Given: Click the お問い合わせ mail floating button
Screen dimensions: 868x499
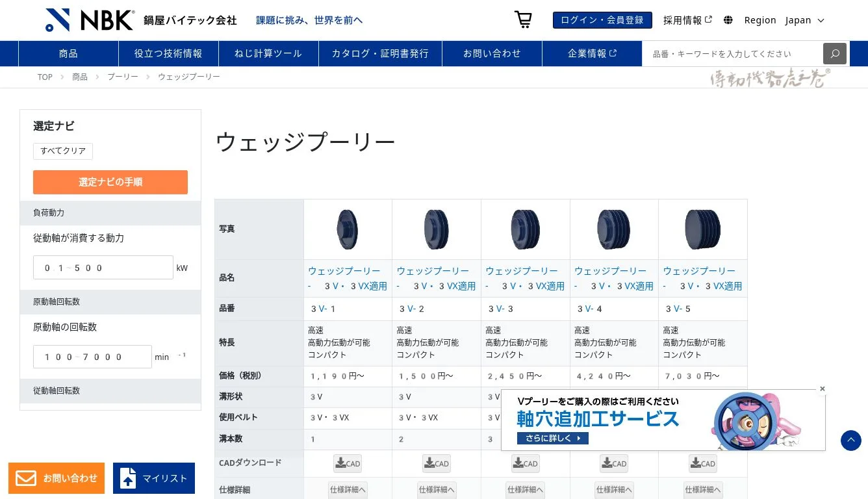Looking at the screenshot, I should point(57,478).
